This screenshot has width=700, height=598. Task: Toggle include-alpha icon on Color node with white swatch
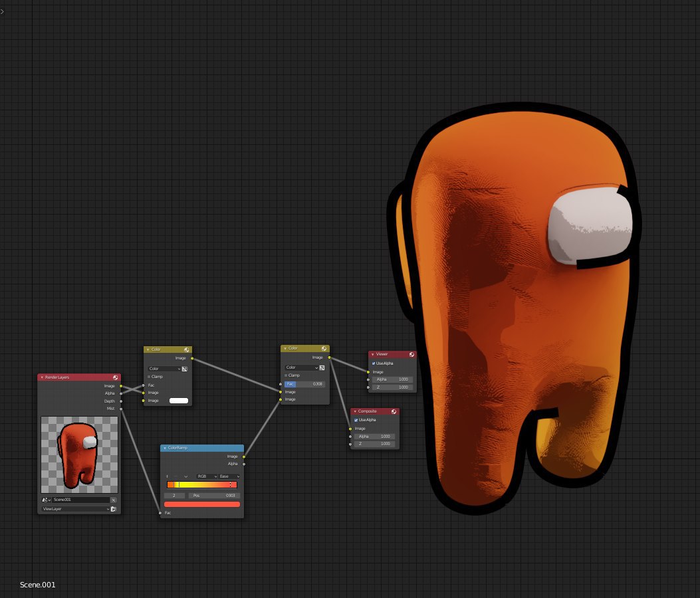click(x=184, y=369)
